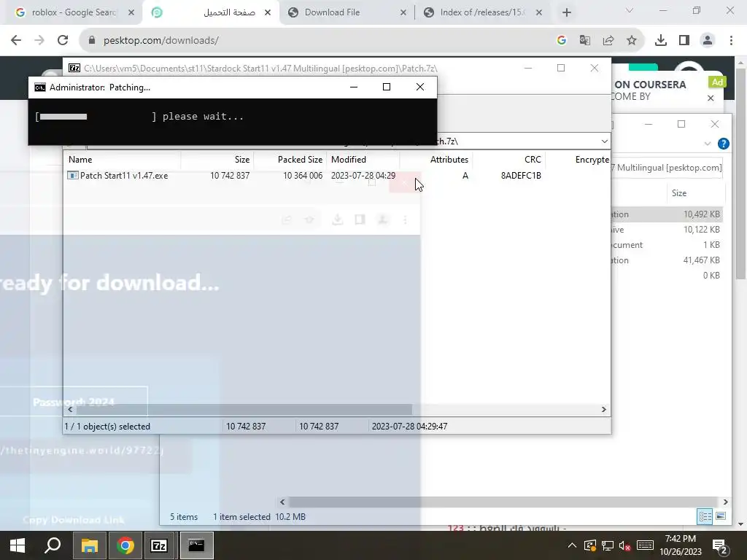The height and width of the screenshot is (560, 747).
Task: Sort File Explorer by Size column
Action: click(679, 192)
